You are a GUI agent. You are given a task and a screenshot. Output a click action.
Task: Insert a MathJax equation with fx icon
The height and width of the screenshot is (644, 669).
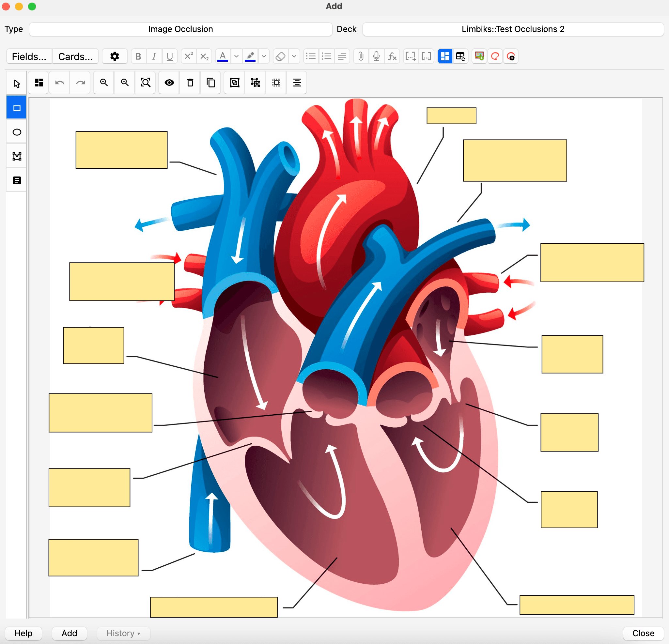coord(392,56)
